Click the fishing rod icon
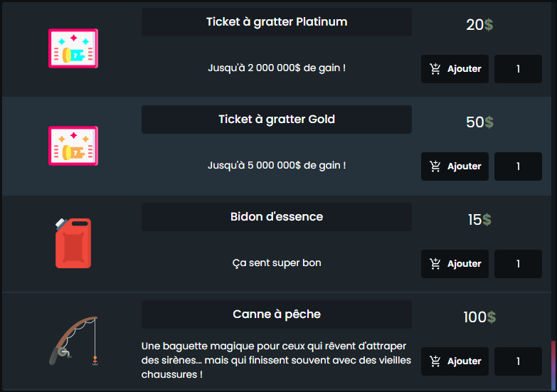The image size is (557, 392). [x=73, y=341]
